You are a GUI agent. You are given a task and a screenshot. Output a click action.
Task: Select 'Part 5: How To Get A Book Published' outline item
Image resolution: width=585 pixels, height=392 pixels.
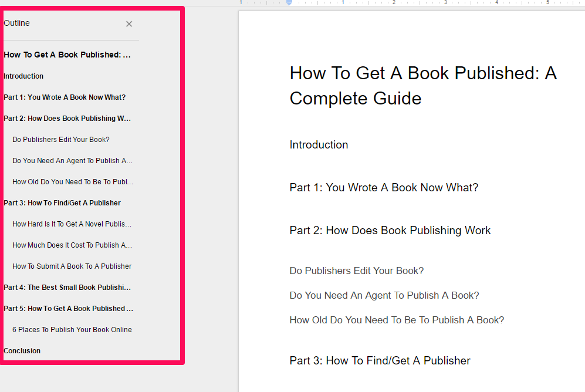tap(68, 309)
